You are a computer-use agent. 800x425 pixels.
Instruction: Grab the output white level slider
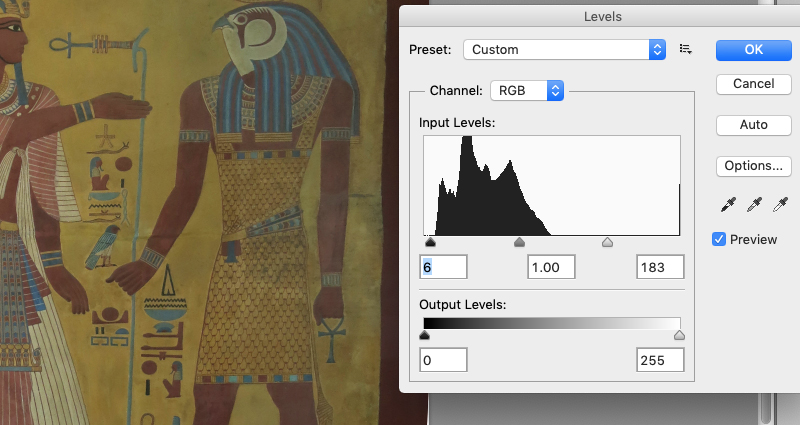[x=679, y=335]
